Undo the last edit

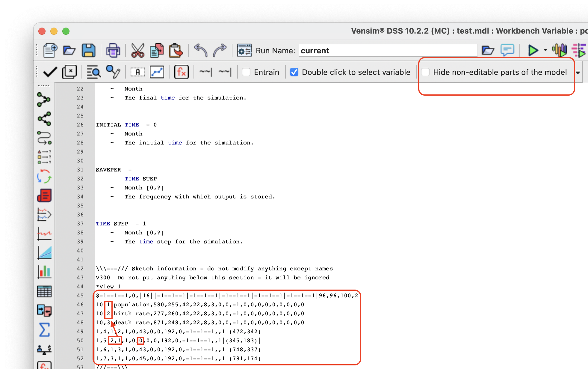tap(201, 50)
